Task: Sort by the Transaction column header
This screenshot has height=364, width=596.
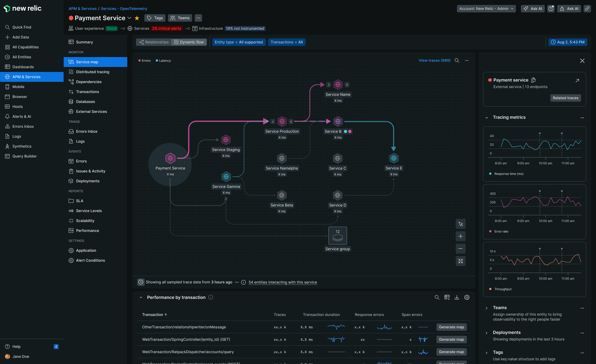Action: (x=155, y=315)
